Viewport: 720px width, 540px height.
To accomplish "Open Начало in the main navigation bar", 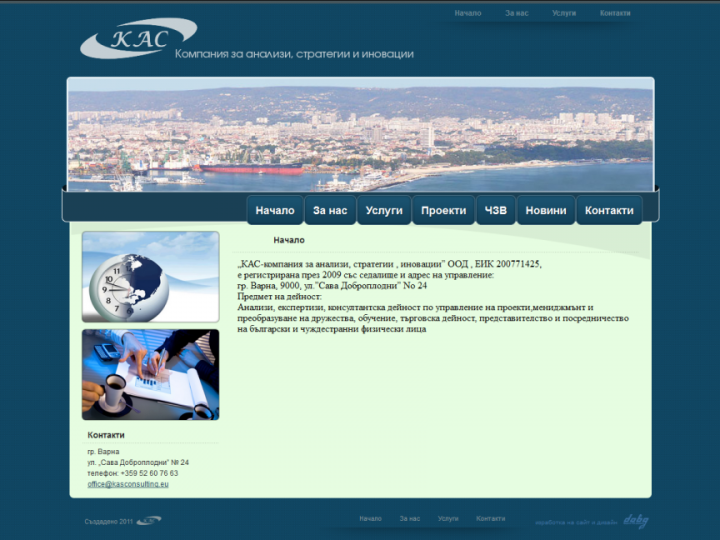I will [275, 210].
